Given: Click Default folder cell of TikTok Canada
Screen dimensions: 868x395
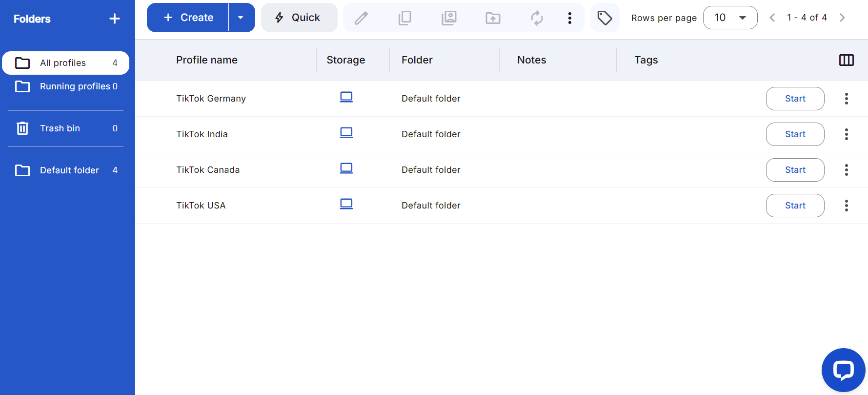Looking at the screenshot, I should click(431, 170).
